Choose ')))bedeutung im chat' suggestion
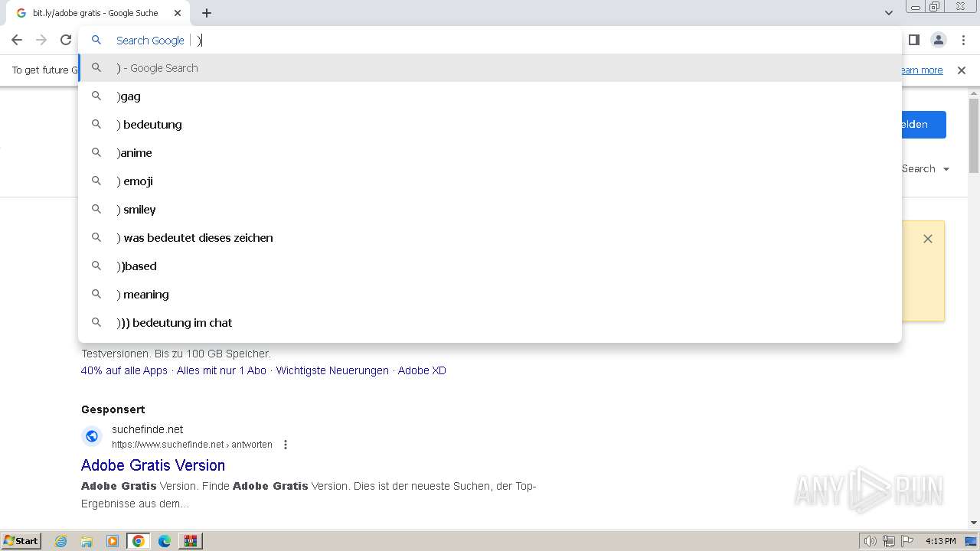This screenshot has height=551, width=980. 490,323
